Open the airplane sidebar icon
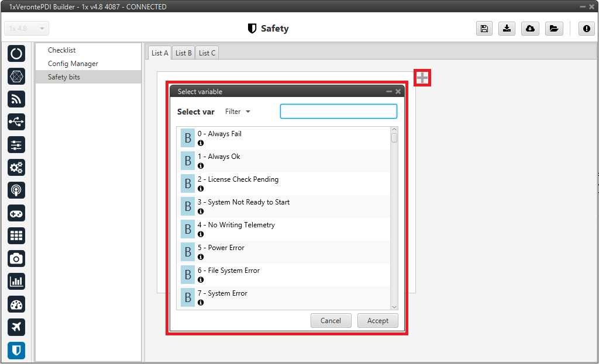Image resolution: width=599 pixels, height=364 pixels. coord(16,327)
